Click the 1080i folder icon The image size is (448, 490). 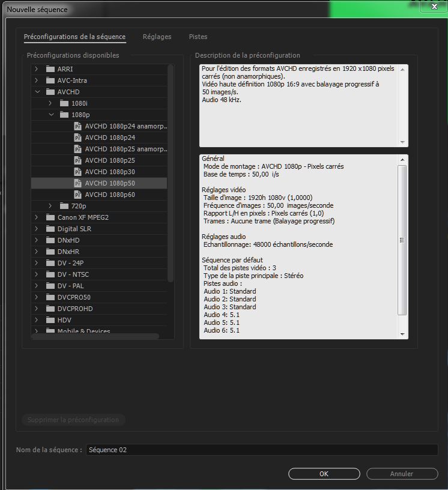click(x=64, y=103)
